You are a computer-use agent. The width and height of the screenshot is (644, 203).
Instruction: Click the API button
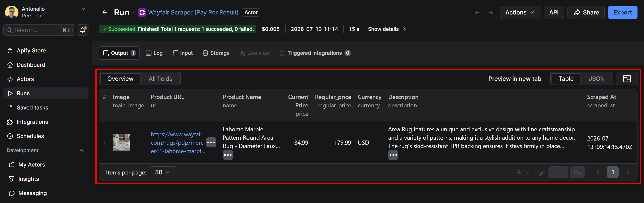(x=554, y=13)
